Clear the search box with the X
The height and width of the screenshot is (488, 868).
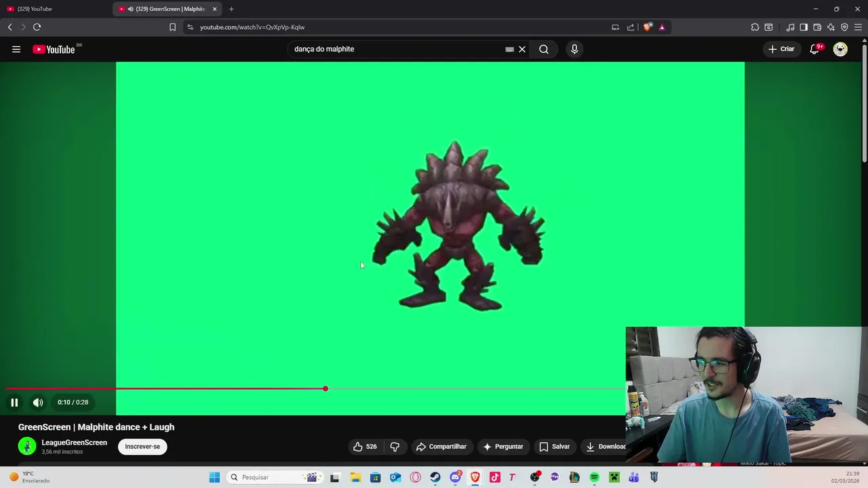[522, 49]
